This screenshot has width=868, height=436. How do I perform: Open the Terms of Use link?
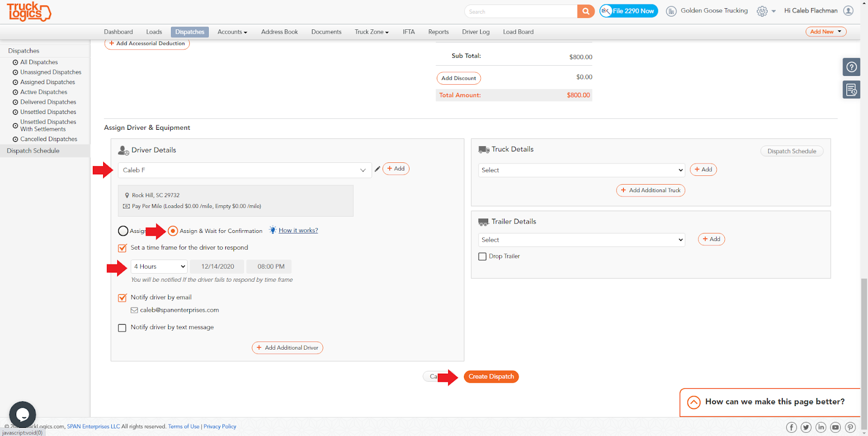click(184, 427)
